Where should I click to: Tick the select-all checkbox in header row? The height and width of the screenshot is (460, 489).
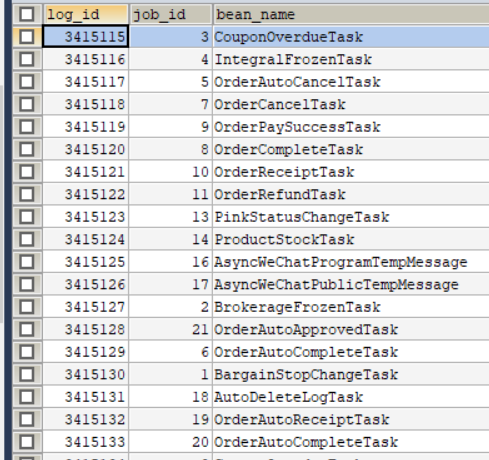(x=27, y=14)
